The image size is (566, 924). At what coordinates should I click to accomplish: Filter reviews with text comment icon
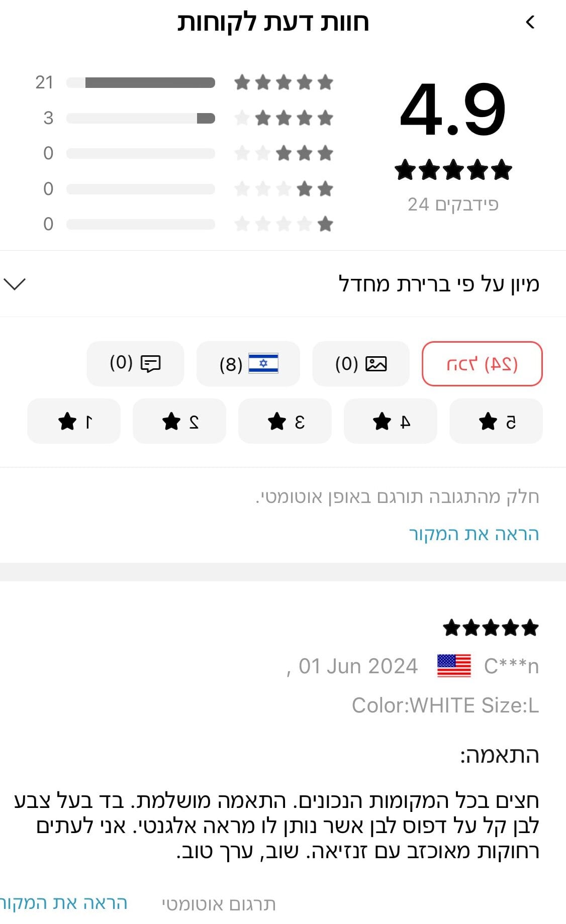click(150, 363)
